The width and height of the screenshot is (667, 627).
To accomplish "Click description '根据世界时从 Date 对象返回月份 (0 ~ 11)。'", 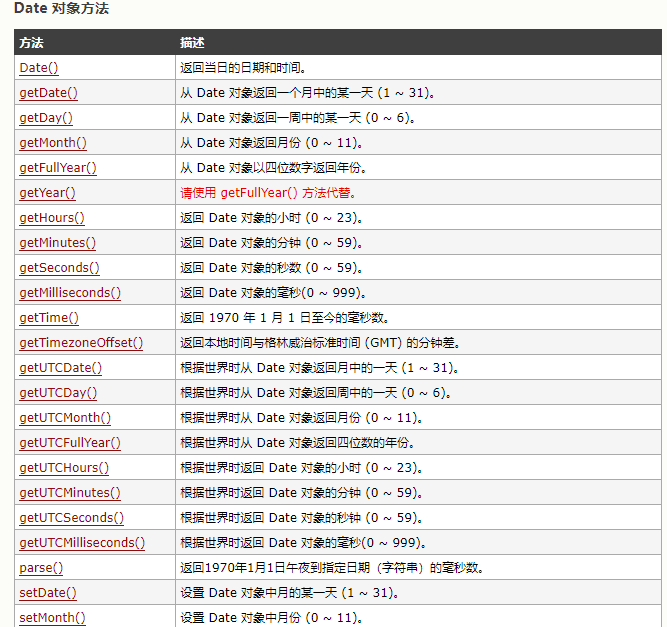I will tap(302, 418).
